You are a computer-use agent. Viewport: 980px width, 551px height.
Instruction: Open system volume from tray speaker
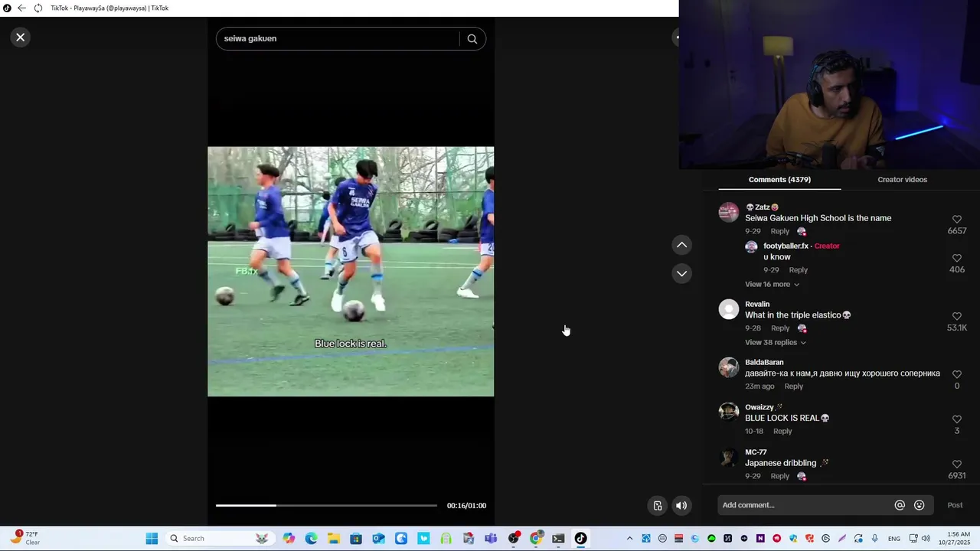point(926,539)
